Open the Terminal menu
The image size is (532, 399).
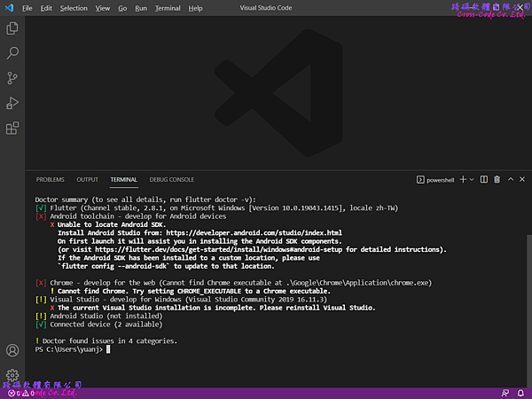168,8
